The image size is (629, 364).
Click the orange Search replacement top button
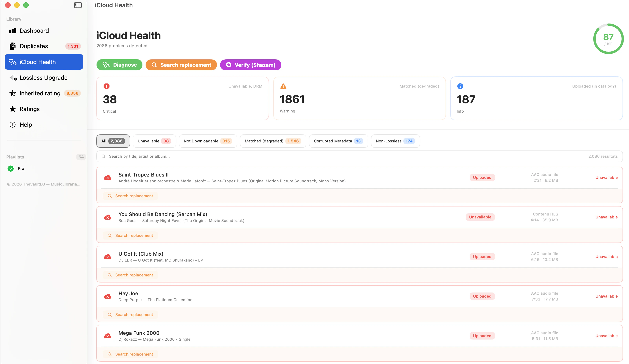pos(181,65)
